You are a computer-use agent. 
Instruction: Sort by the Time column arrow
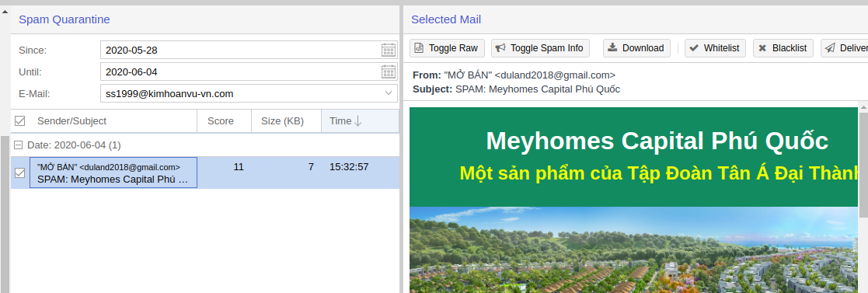(357, 120)
